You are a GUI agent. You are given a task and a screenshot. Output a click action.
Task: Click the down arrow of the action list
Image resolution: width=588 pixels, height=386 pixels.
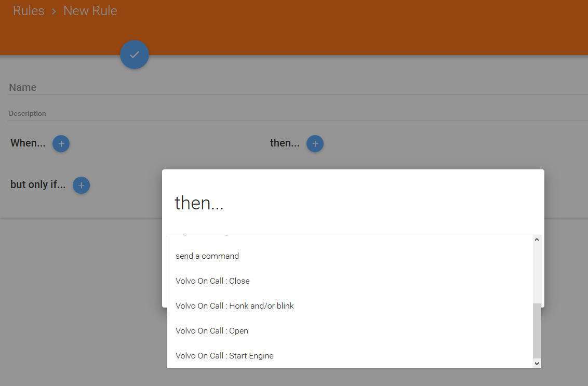tap(537, 363)
